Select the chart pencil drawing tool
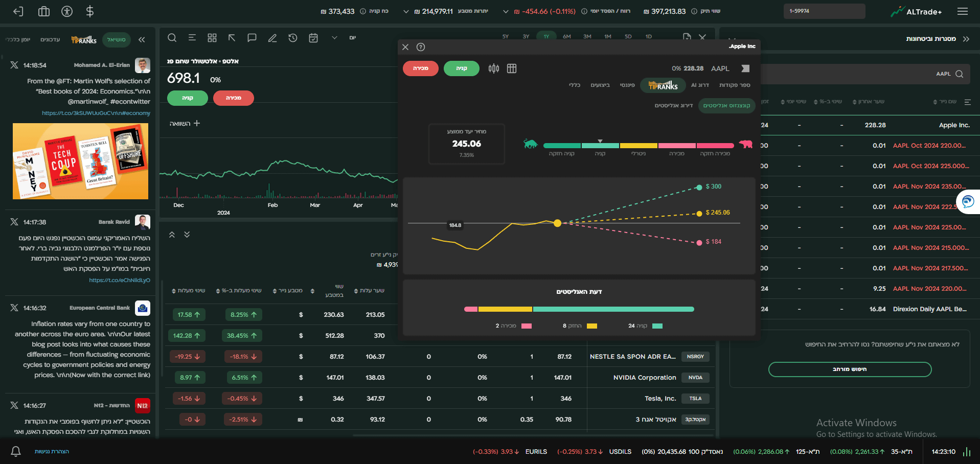 272,38
